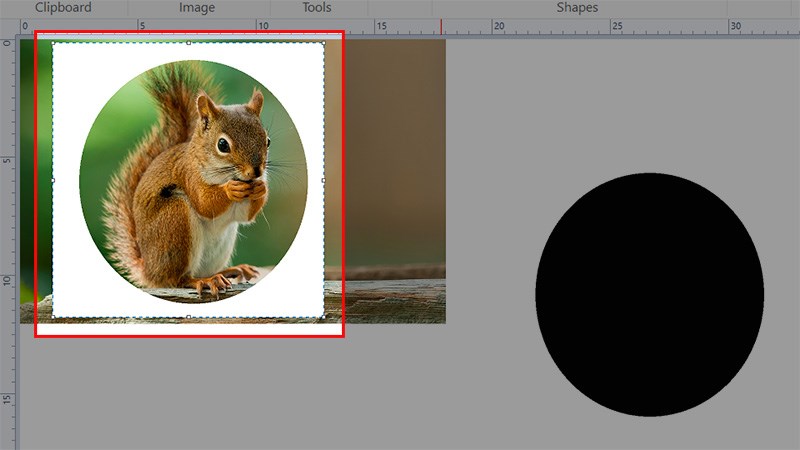This screenshot has width=800, height=450.
Task: Click the brown background right of selection
Action: [x=395, y=150]
